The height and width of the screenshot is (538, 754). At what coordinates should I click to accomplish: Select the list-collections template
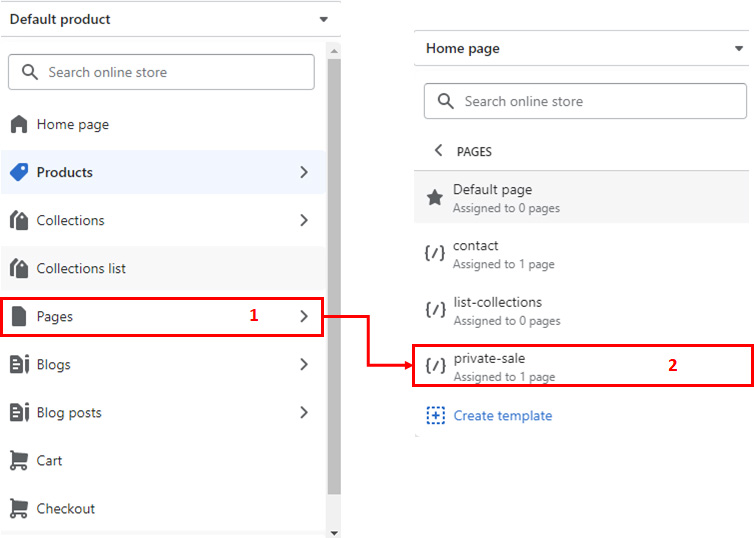(x=581, y=311)
